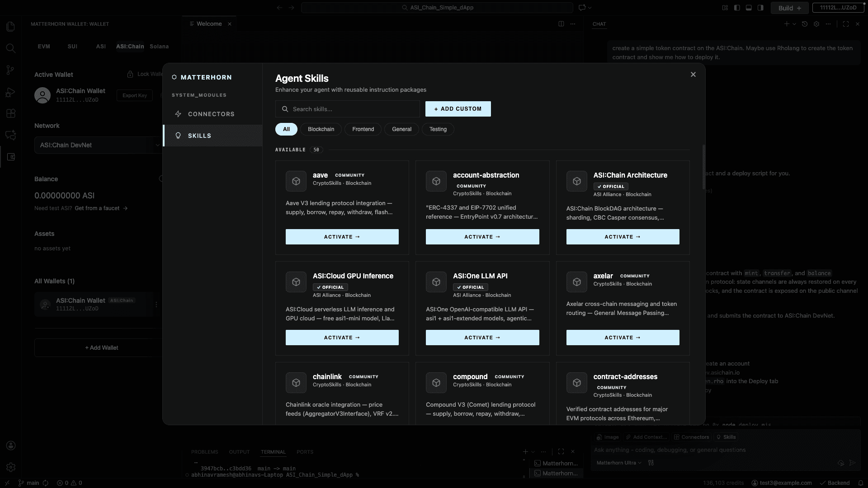This screenshot has height=488, width=868.
Task: Close the Agent Skills dialog
Action: coord(693,75)
